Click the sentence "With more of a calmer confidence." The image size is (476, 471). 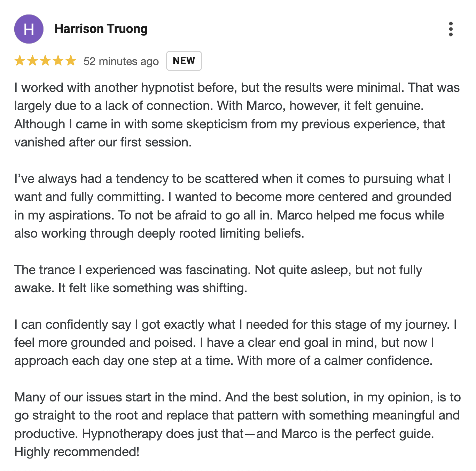[x=335, y=361]
